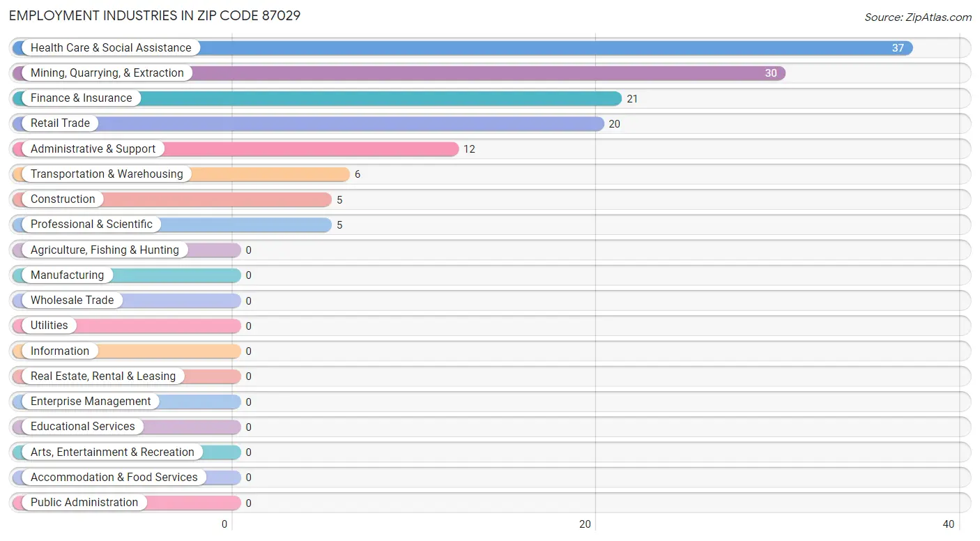Click the value 30 on Mining bar
The width and height of the screenshot is (980, 541).
point(771,73)
